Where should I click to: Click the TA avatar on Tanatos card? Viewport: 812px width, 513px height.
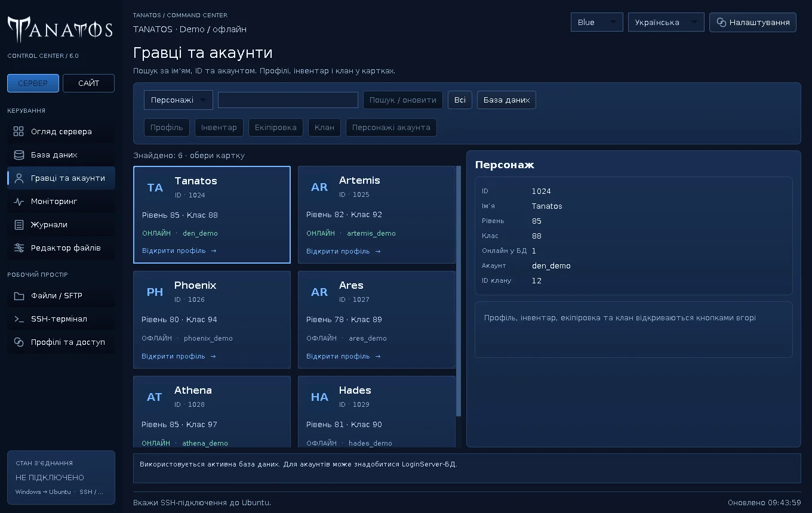pos(155,187)
